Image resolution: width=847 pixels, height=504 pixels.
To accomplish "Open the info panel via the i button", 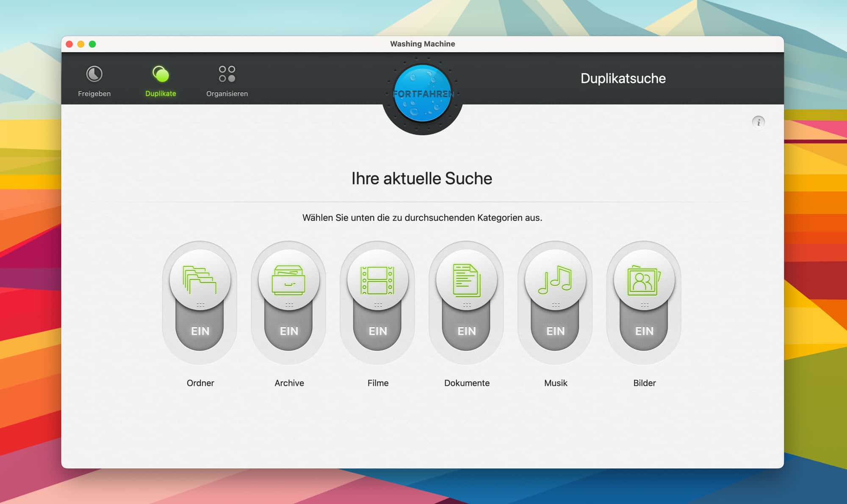I will (x=759, y=123).
